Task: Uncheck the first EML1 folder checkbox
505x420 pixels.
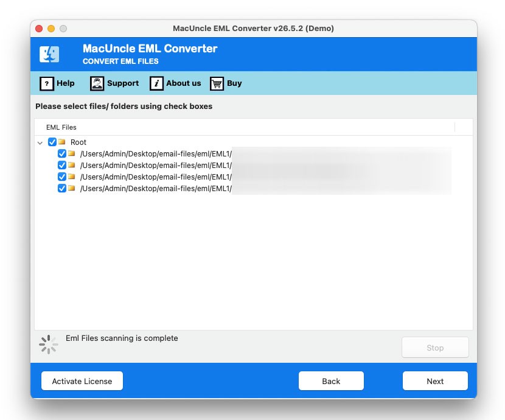Action: coord(62,153)
